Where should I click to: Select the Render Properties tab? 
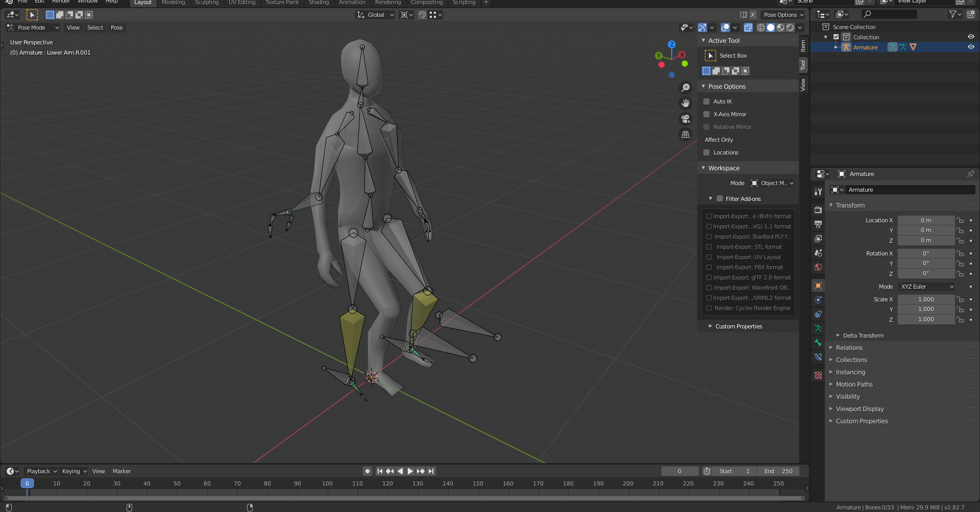click(818, 209)
